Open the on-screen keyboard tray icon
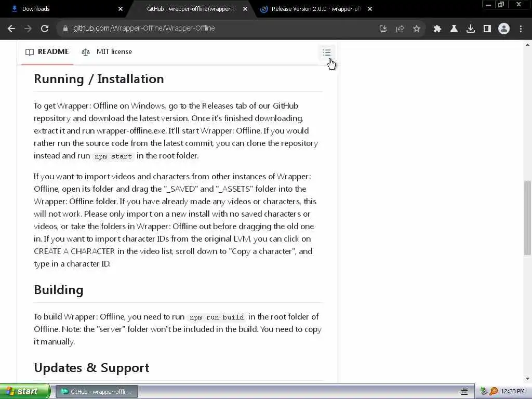This screenshot has width=532, height=399. 464,392
